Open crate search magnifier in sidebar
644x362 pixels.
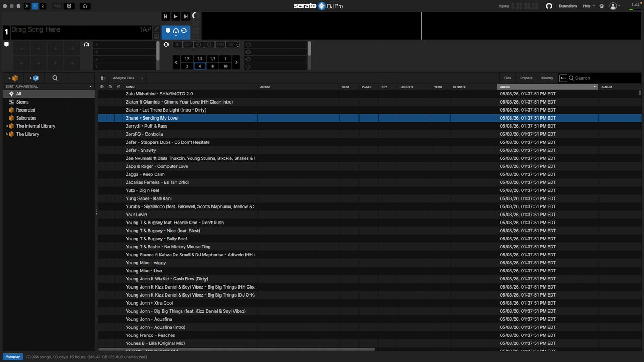tap(55, 78)
